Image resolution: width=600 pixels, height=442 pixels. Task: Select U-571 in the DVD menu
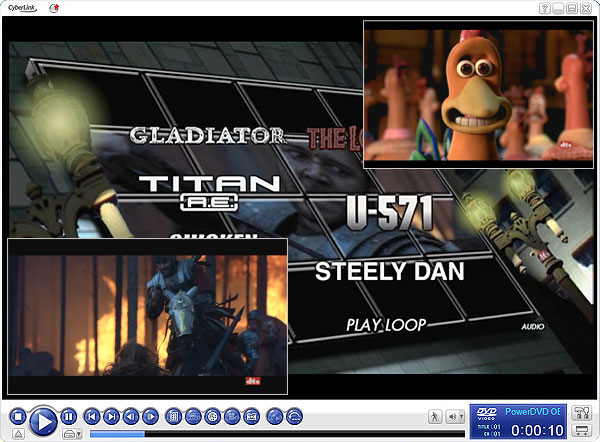[390, 213]
